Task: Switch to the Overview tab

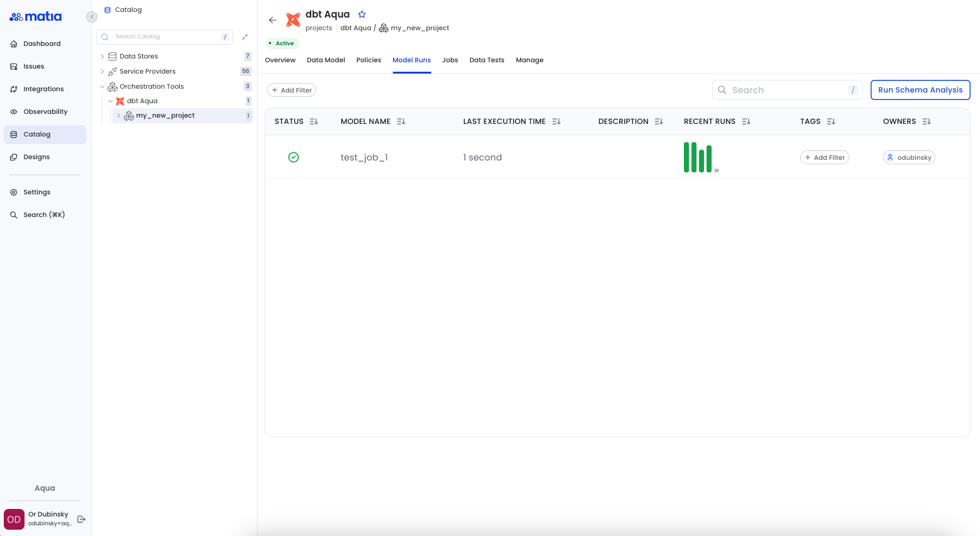Action: 280,60
